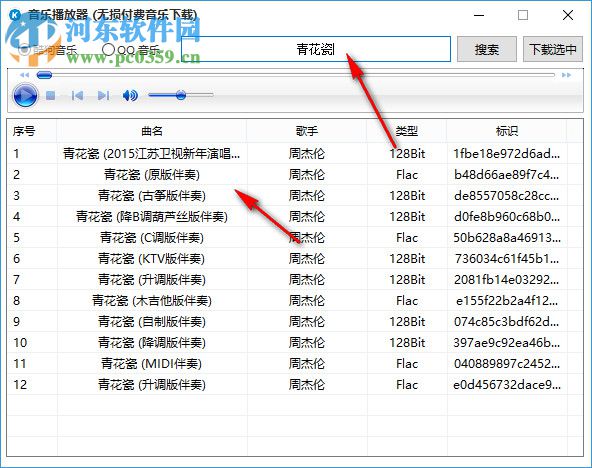592x468 pixels.
Task: Sort by the 曲名 column header
Action: [152, 131]
